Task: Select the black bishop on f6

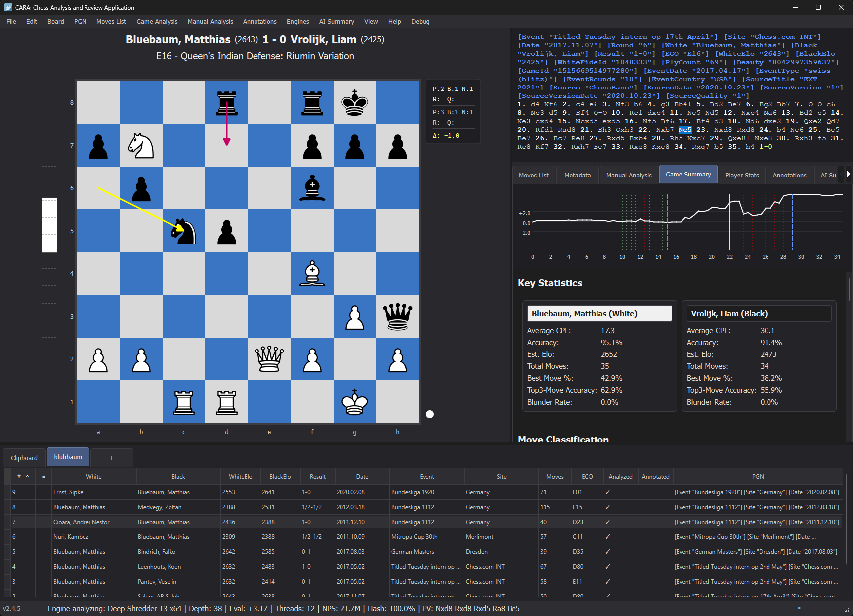Action: [x=312, y=188]
